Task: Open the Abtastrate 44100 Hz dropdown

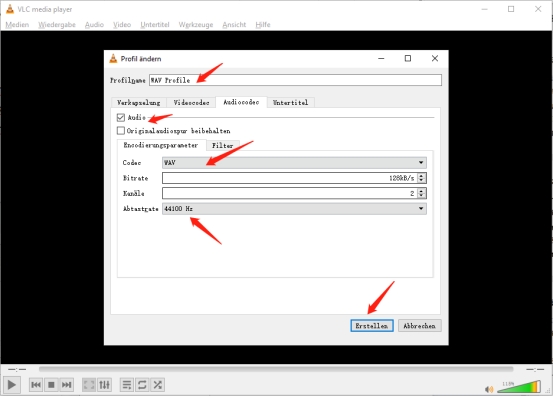Action: point(294,209)
